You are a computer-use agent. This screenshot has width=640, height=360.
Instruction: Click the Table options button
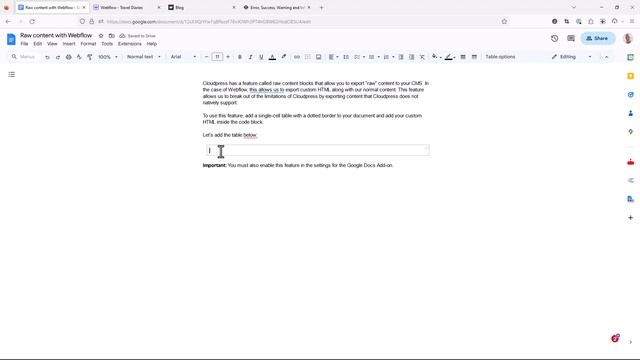point(500,57)
